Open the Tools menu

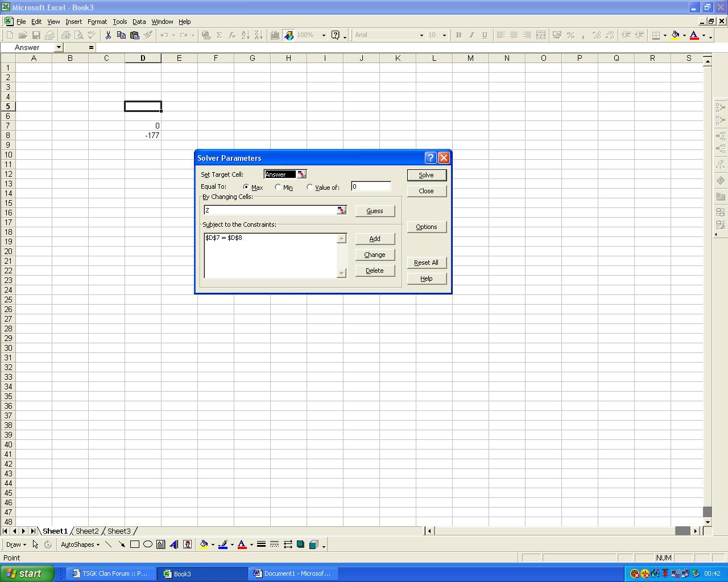click(x=119, y=22)
